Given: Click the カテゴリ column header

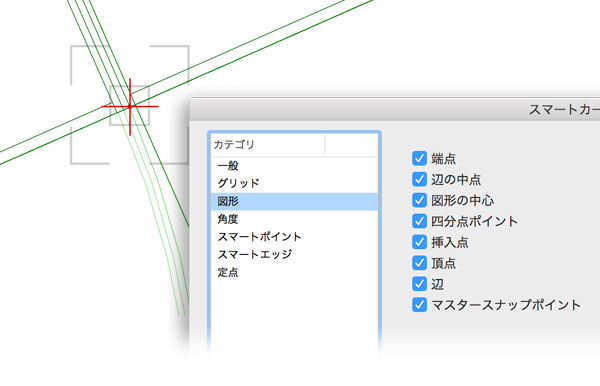Looking at the screenshot, I should pyautogui.click(x=268, y=145).
